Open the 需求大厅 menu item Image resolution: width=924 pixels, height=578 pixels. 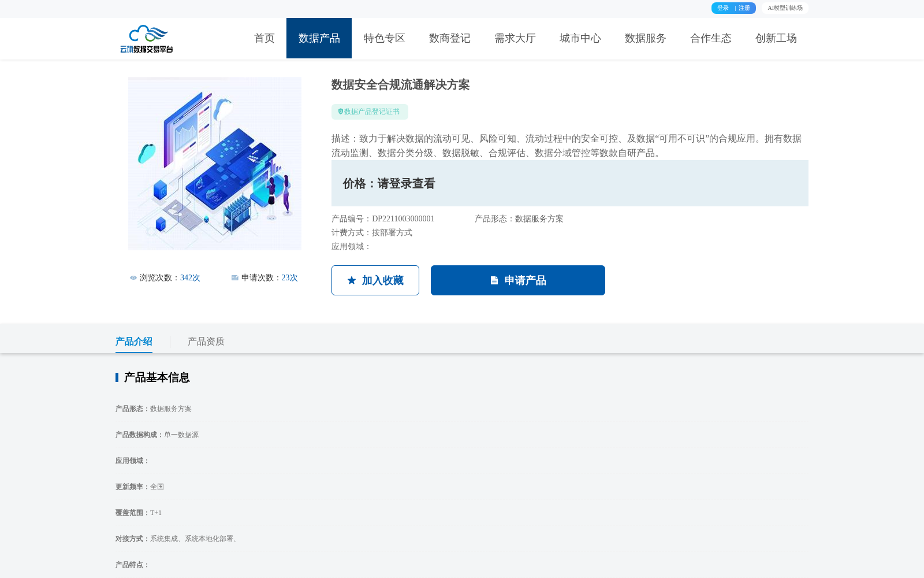[515, 38]
